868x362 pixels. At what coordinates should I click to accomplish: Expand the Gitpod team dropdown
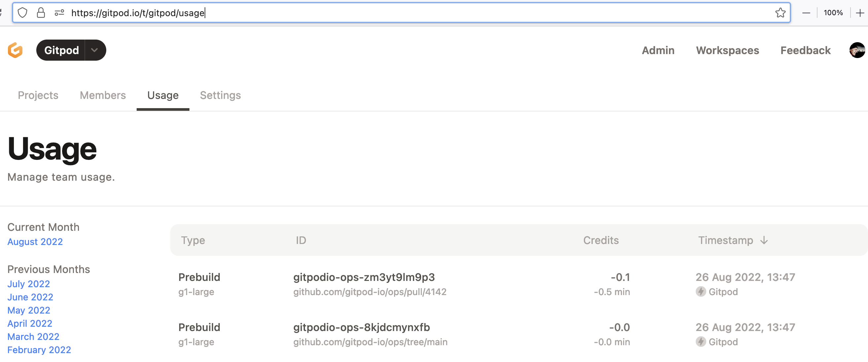coord(94,50)
